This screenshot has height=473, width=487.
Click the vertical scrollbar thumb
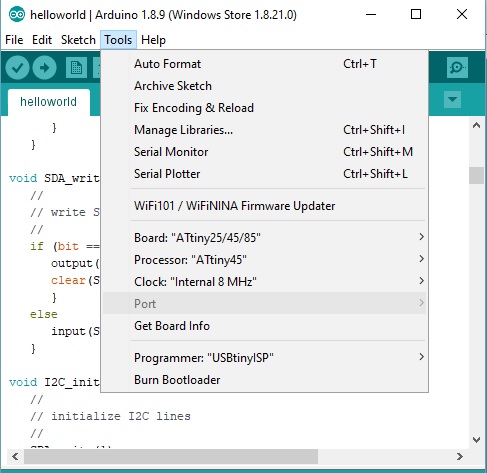point(476,175)
